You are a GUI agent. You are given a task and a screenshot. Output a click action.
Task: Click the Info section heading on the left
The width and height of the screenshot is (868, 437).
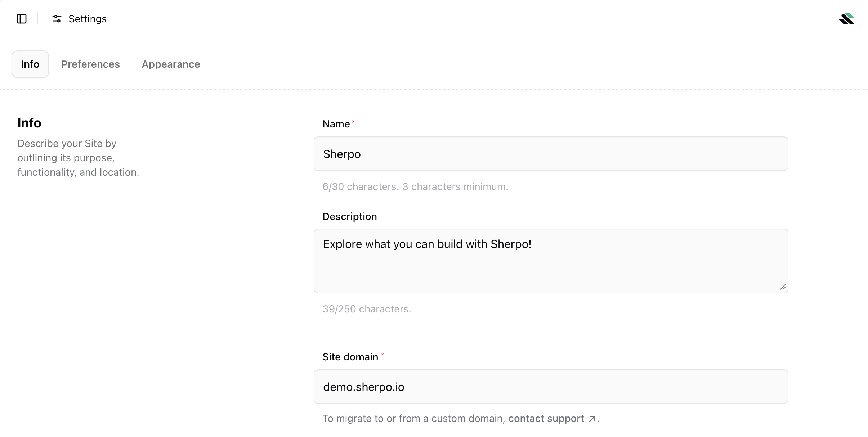[30, 123]
